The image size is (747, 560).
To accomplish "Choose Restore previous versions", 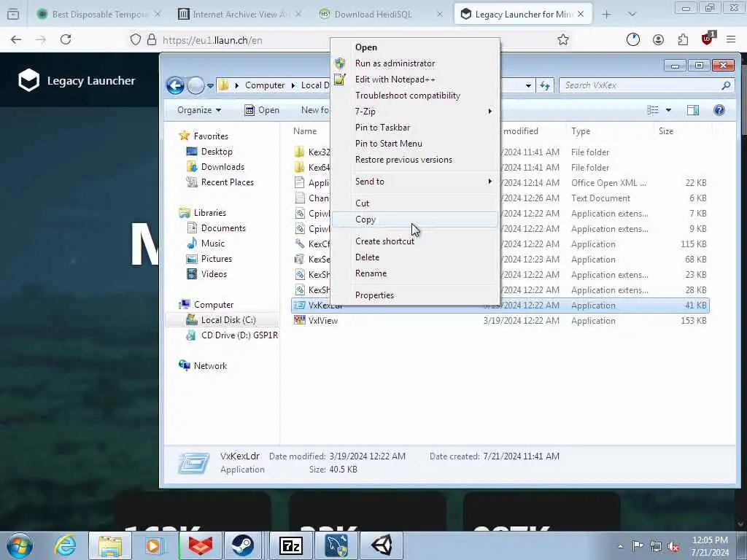I will (403, 160).
